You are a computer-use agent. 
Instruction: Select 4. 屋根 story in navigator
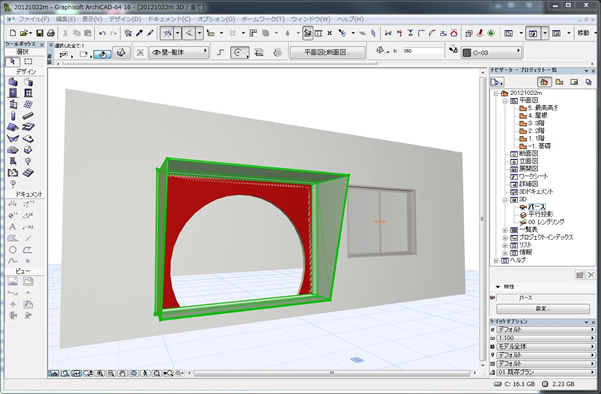[537, 115]
